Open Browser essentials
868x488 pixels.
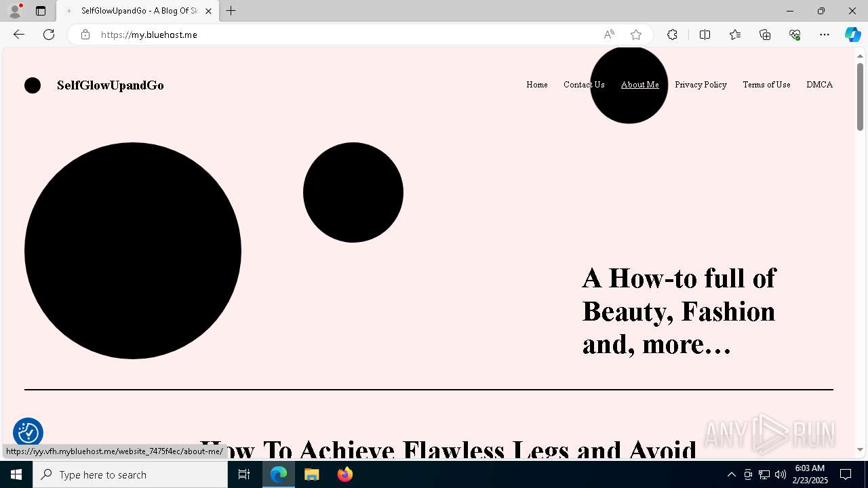tap(795, 35)
